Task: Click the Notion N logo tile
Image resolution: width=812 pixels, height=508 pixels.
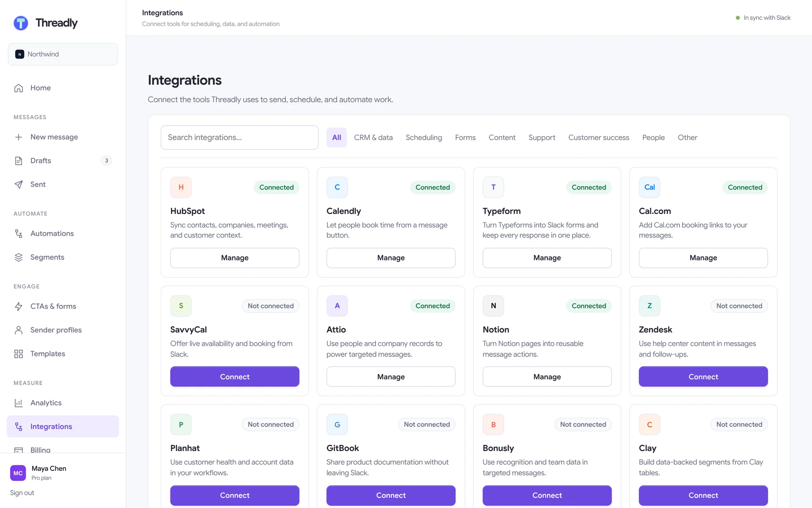Action: pyautogui.click(x=493, y=306)
